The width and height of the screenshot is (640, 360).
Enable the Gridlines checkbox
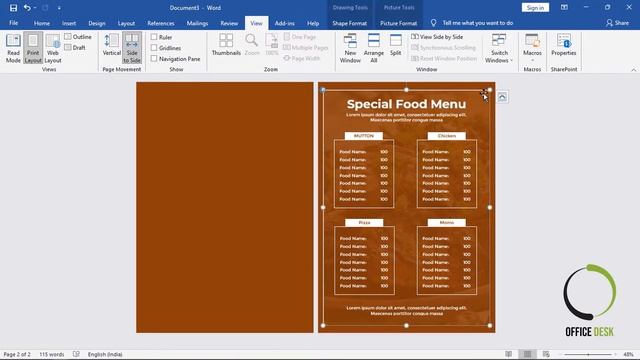pyautogui.click(x=166, y=48)
